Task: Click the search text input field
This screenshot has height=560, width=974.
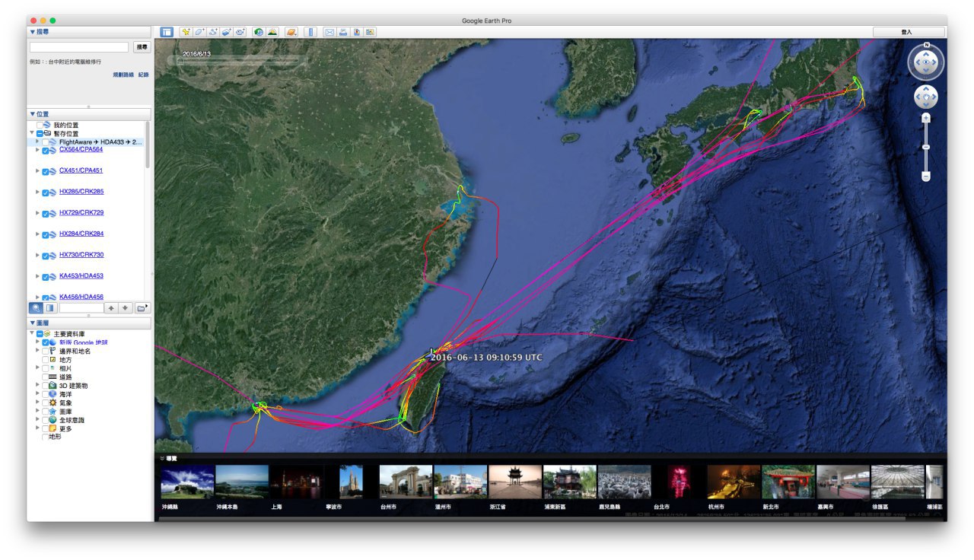Action: click(79, 47)
